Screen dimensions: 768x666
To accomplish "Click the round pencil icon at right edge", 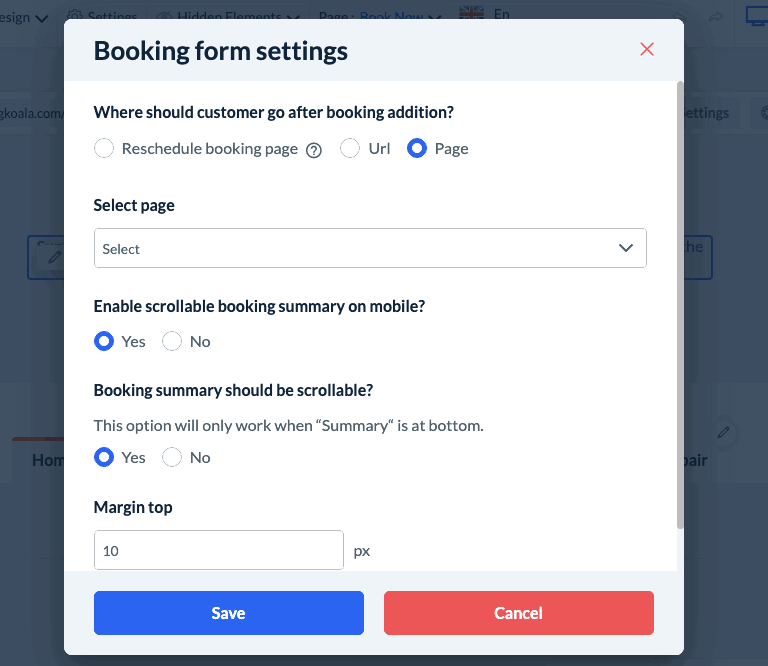I will click(x=724, y=433).
